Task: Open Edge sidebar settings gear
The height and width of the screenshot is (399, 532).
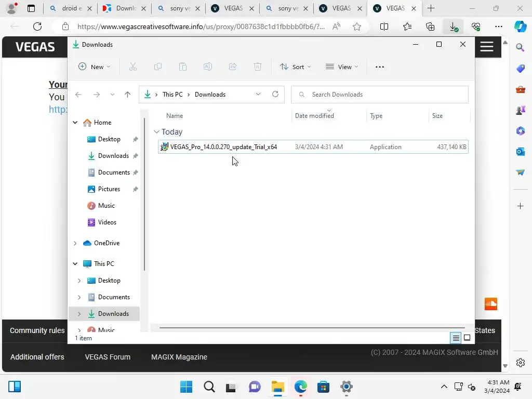Action: (520, 362)
